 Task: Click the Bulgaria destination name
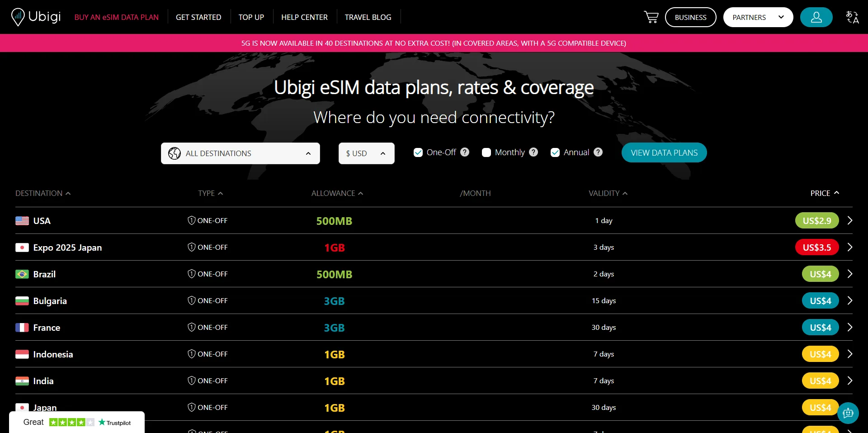pos(50,301)
